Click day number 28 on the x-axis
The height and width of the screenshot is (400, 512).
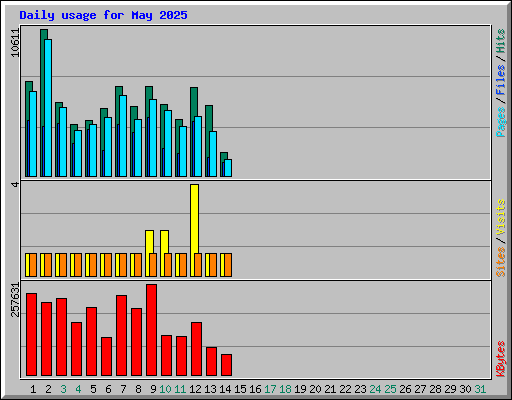435,389
